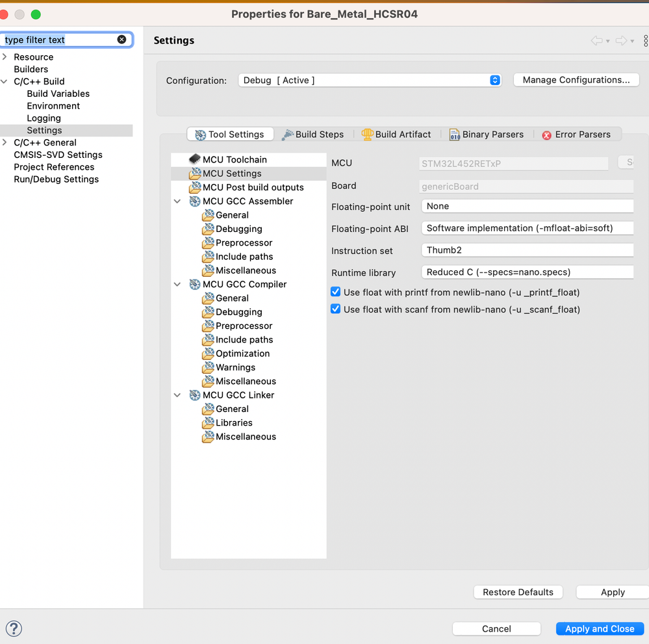
Task: Open the Floating-point unit dropdown
Action: tap(528, 206)
